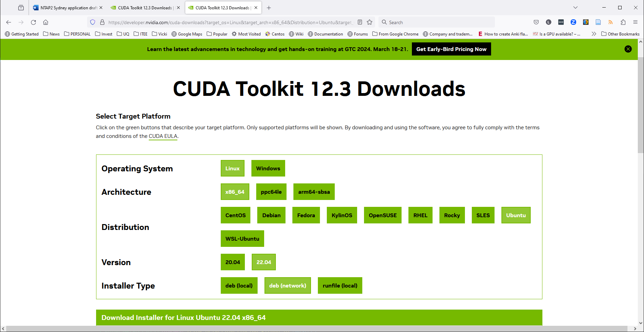The width and height of the screenshot is (644, 332).
Task: Click the vertical page scrollbar thumb
Action: (641, 105)
